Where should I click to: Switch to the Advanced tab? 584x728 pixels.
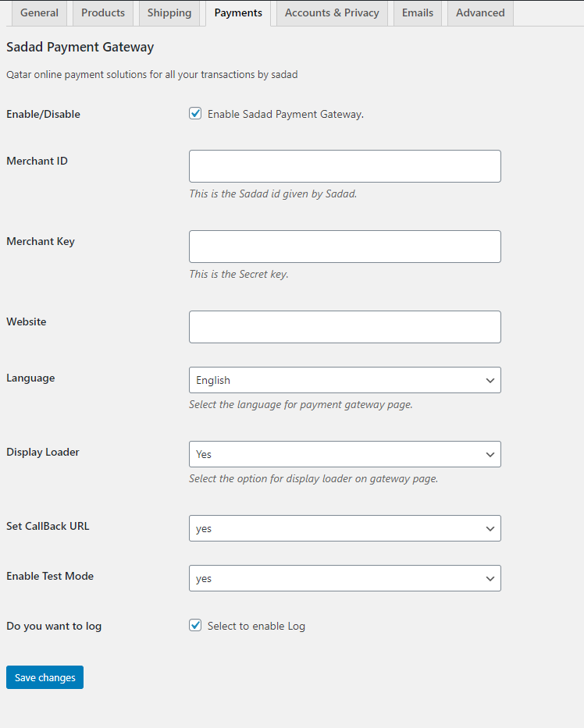[480, 12]
